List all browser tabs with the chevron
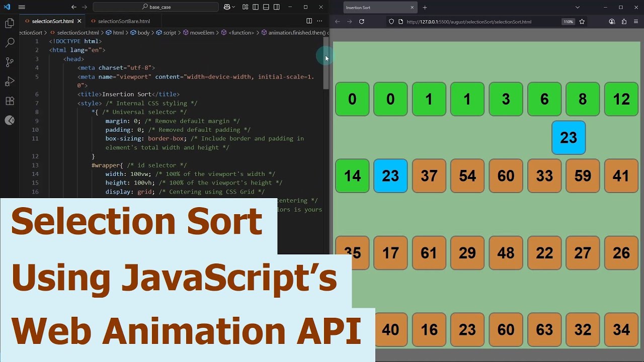The width and height of the screenshot is (644, 362). [x=578, y=8]
